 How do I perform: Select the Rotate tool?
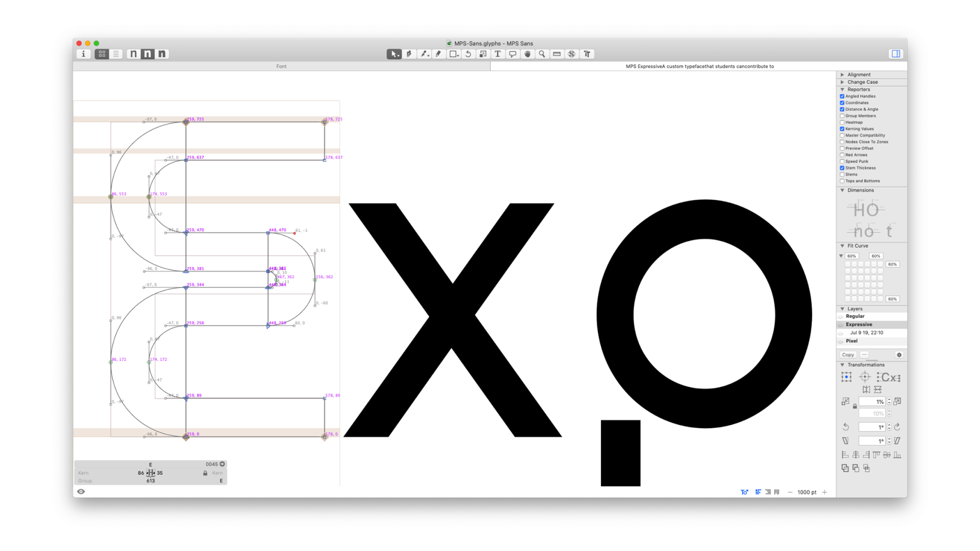coord(468,54)
